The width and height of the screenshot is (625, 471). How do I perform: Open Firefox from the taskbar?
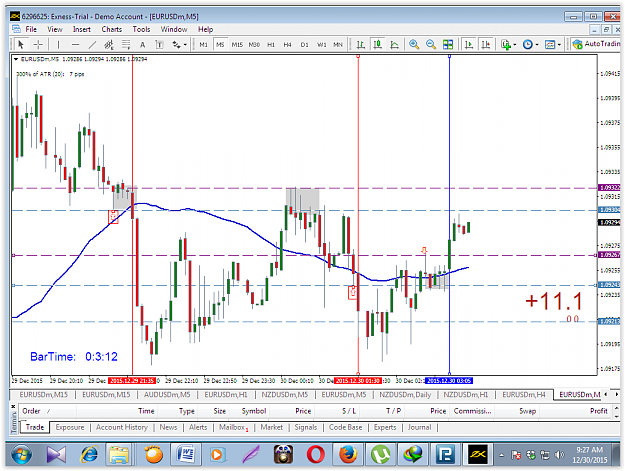pyautogui.click(x=348, y=454)
